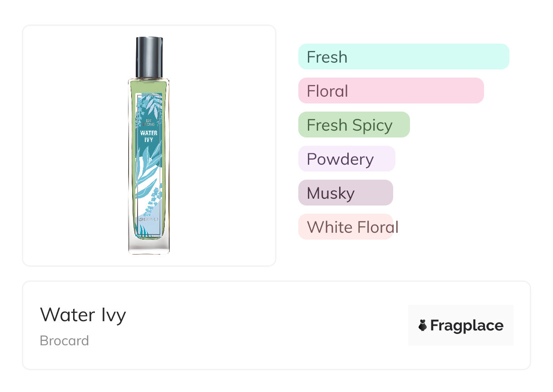
Task: Click the WATER IVY text on bottle label
Action: (x=149, y=136)
